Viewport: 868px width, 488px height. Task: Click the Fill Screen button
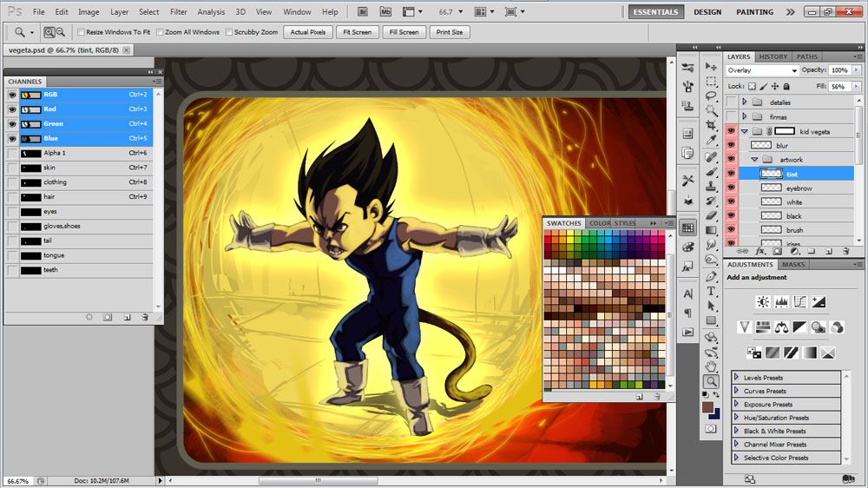pos(404,32)
